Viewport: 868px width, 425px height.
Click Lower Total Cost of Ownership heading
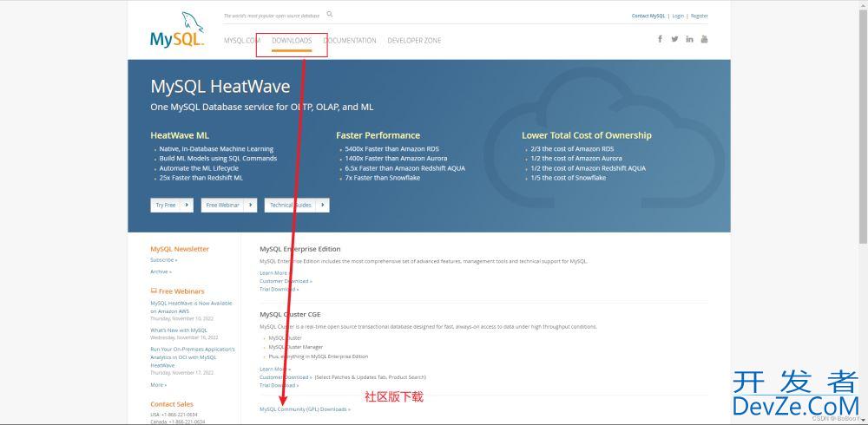coord(587,135)
